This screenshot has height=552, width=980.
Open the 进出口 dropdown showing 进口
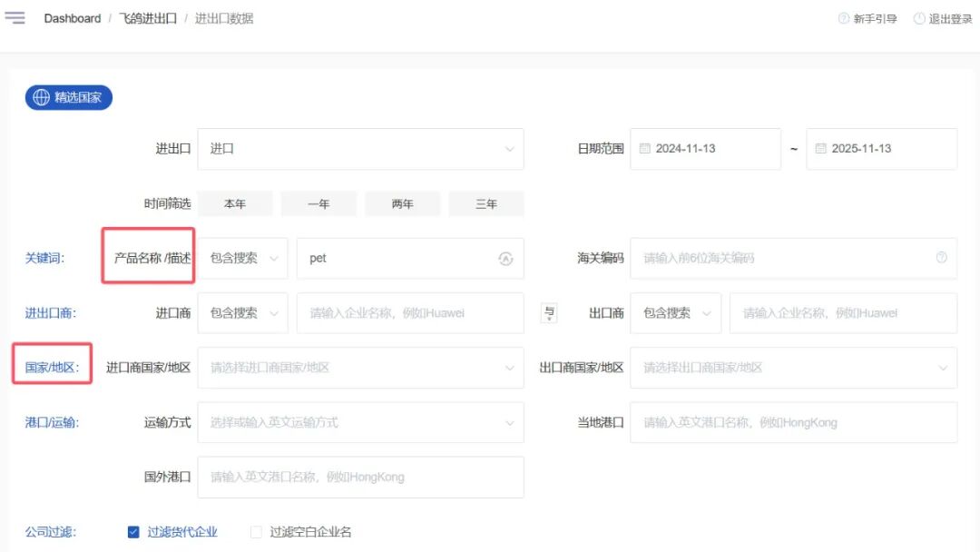coord(360,149)
